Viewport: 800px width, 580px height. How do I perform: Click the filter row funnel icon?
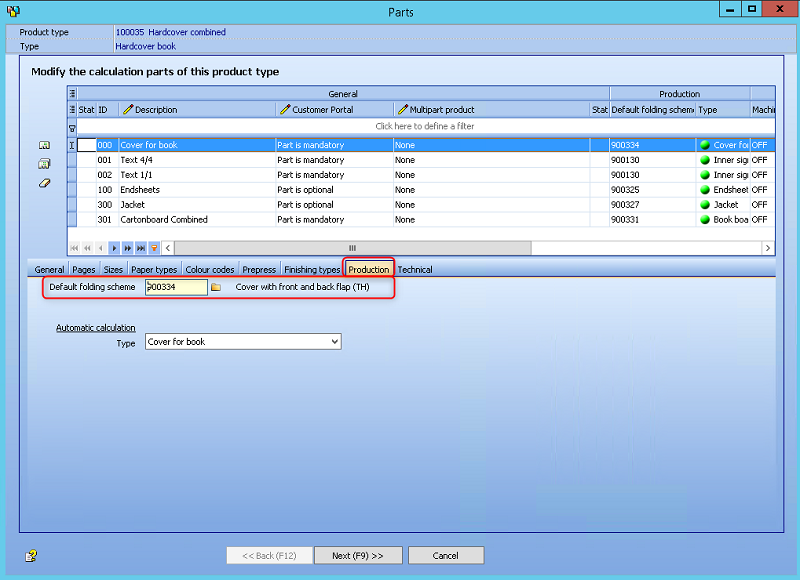72,128
